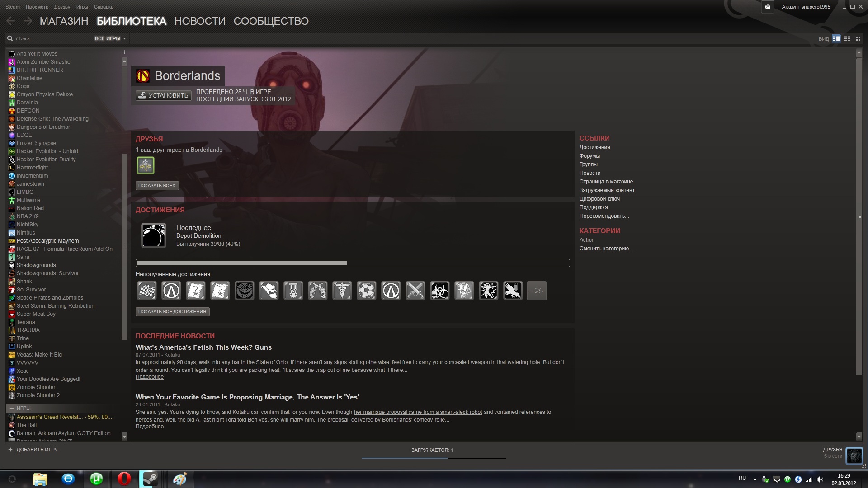Click the back navigation arrow

11,21
